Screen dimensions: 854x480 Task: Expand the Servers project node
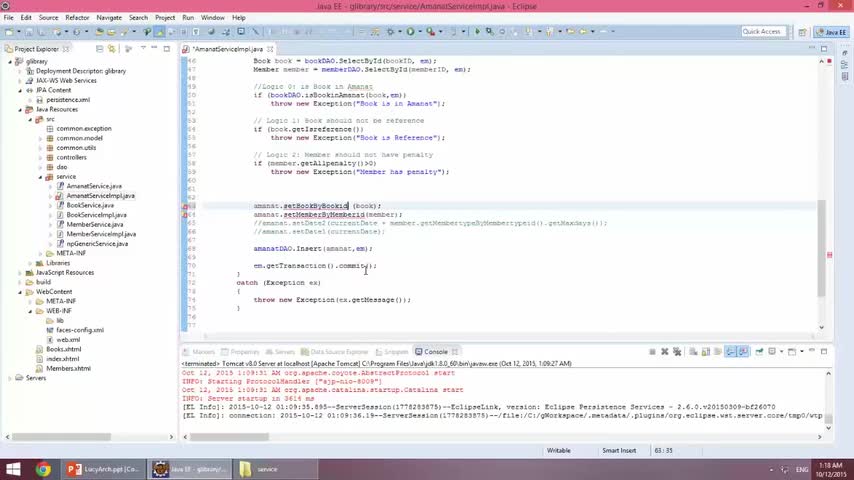[10, 378]
